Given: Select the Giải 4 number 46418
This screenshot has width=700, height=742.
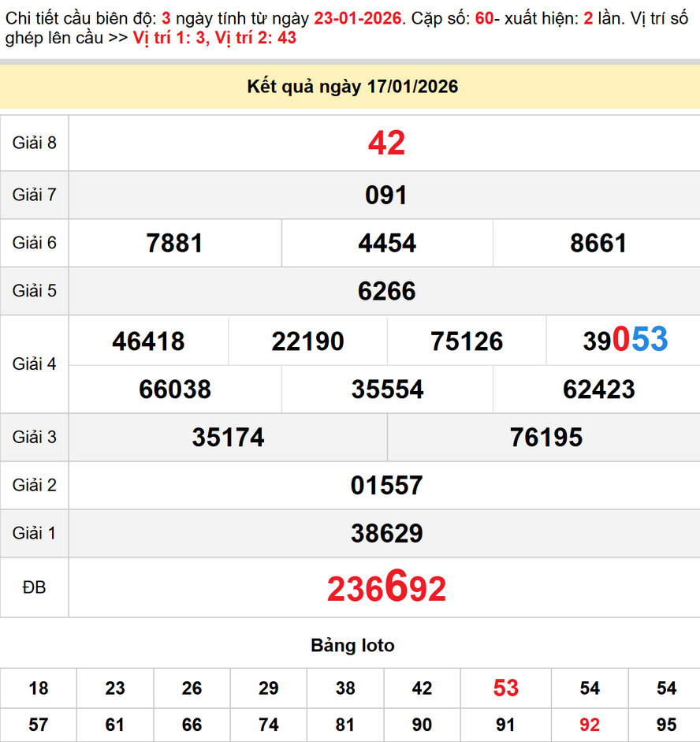Looking at the screenshot, I should click(148, 341).
